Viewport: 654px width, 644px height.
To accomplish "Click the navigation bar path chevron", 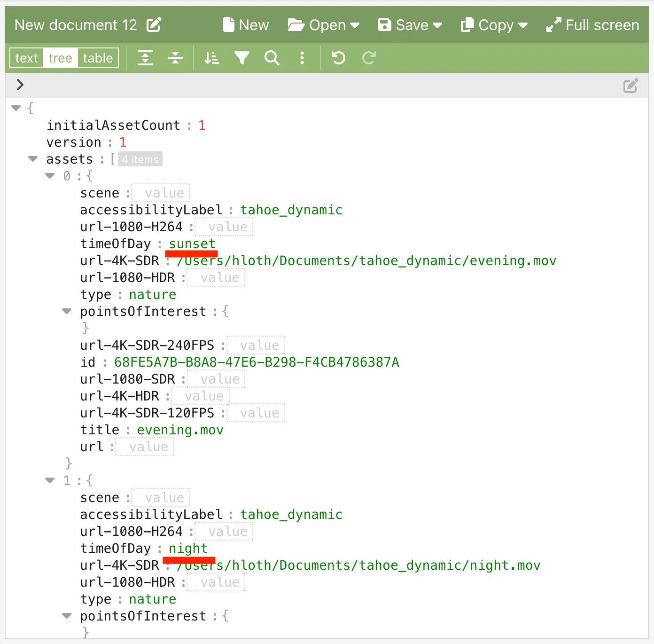I will coord(20,85).
